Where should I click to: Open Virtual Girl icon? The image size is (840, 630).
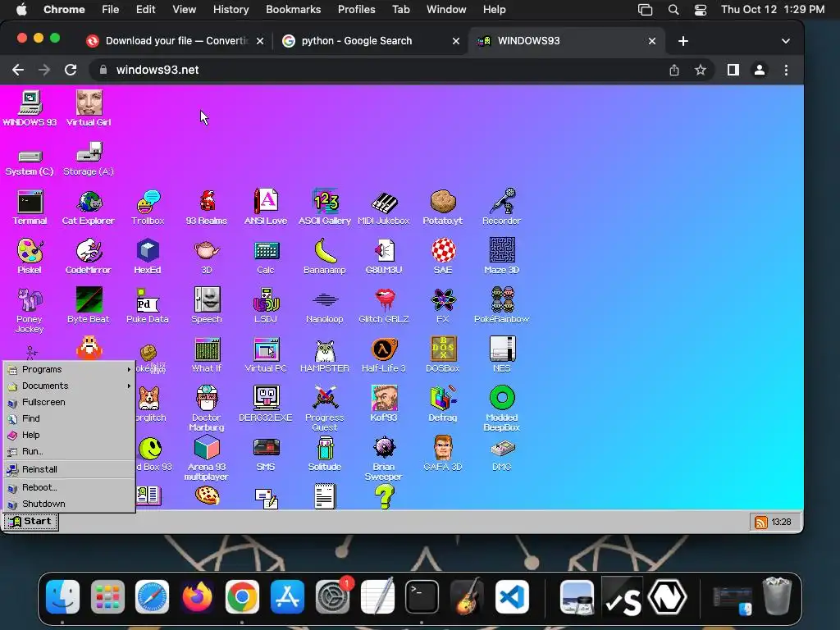pyautogui.click(x=89, y=109)
